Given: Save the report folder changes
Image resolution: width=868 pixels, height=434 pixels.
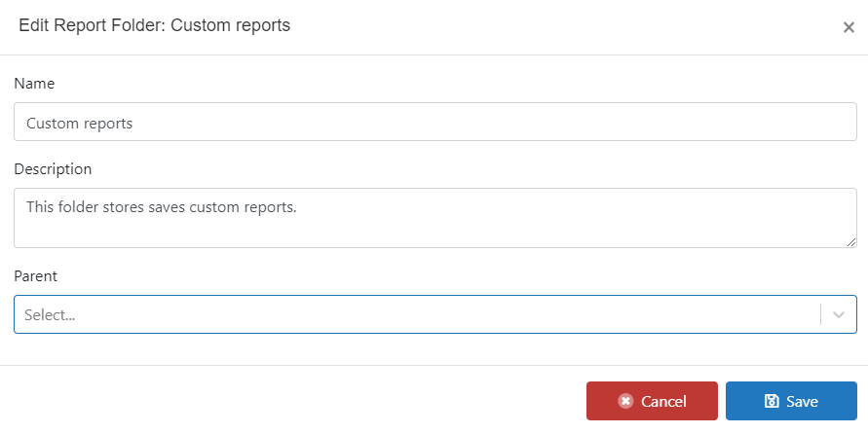Looking at the screenshot, I should 791,401.
